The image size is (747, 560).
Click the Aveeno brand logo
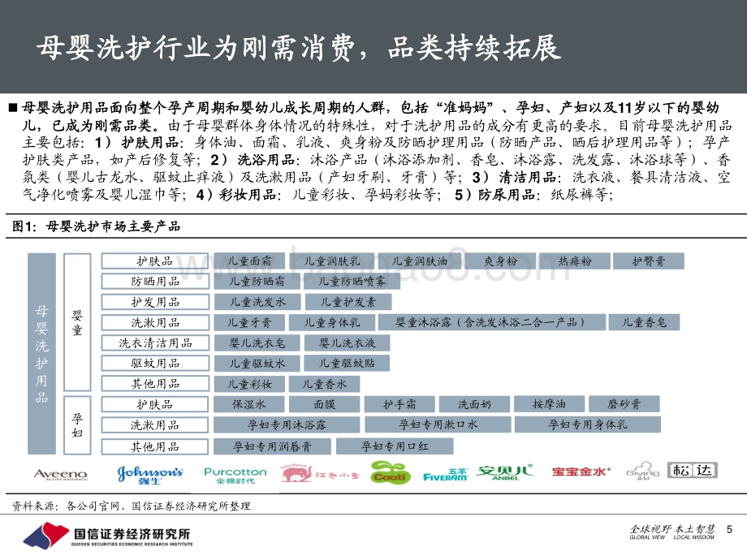point(61,474)
